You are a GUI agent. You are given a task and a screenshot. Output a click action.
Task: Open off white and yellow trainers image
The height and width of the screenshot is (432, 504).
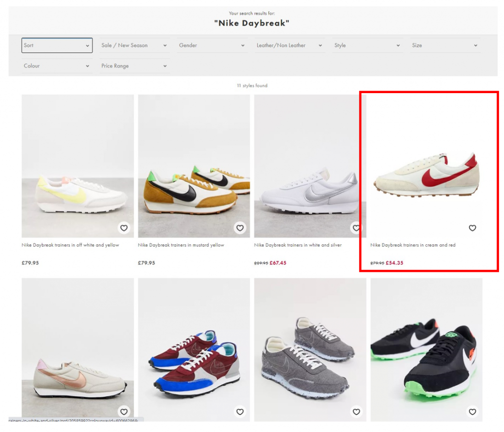pos(78,166)
